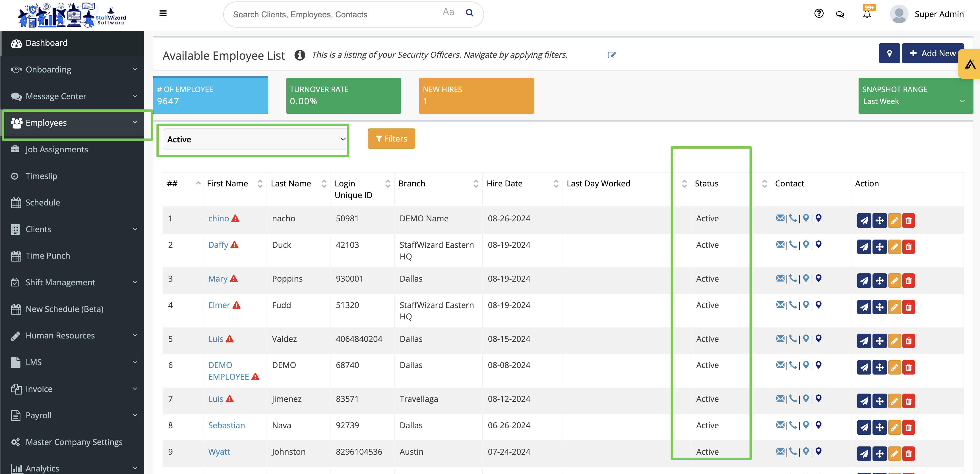
Task: Open employee link DEMO EMPLOYEE
Action: (228, 371)
